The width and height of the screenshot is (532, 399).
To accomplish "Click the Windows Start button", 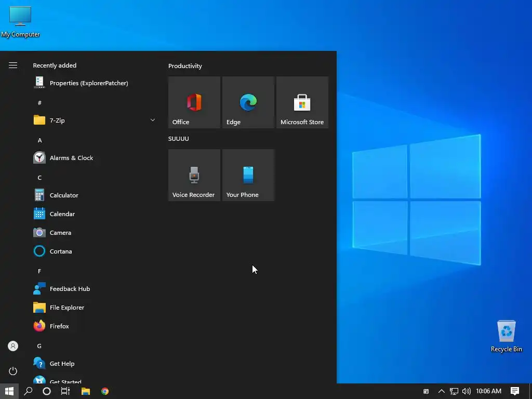I will tap(9, 391).
